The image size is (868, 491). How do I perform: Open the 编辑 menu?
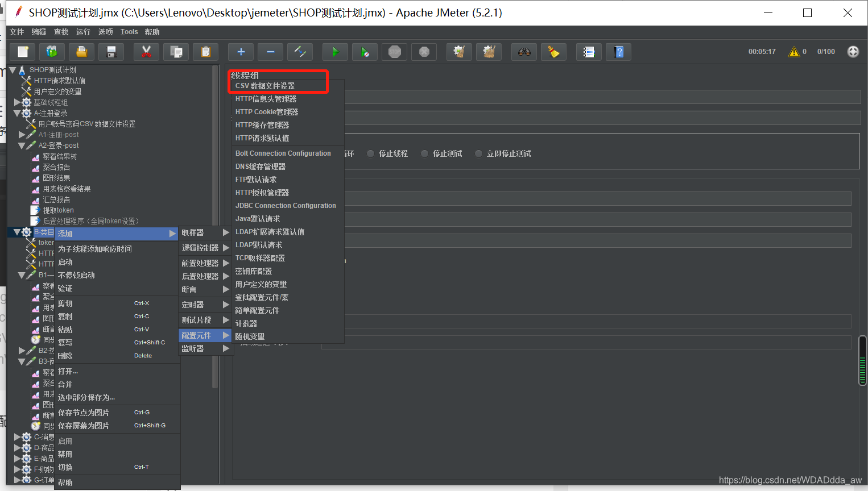[39, 32]
